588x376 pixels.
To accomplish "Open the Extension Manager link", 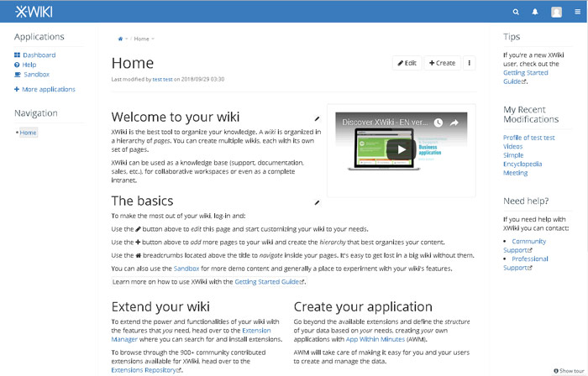I will point(191,335).
